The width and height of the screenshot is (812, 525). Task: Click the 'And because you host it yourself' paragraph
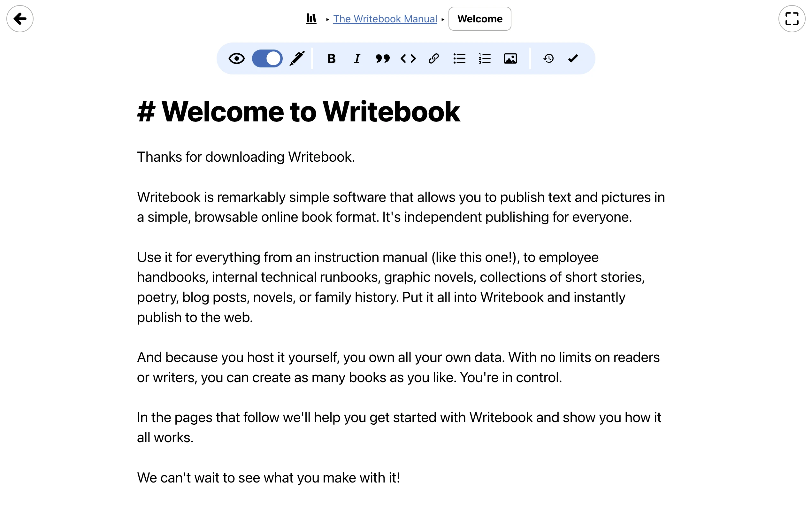pyautogui.click(x=398, y=367)
